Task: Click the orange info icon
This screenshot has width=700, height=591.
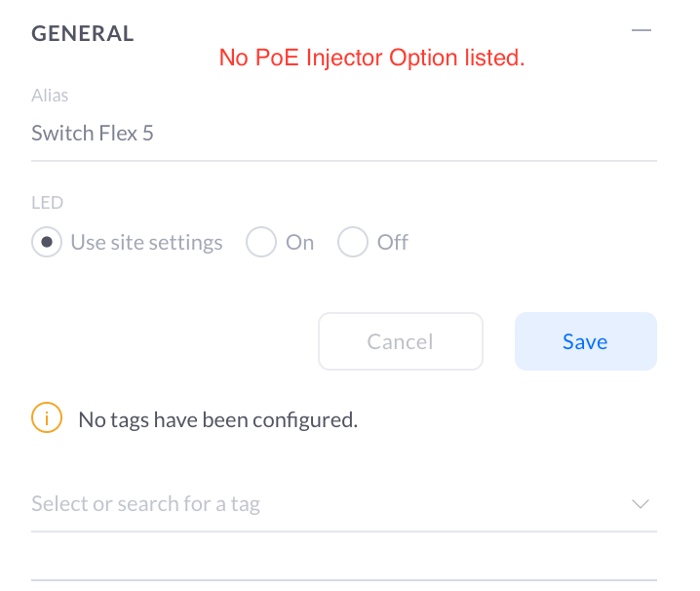Action: (46, 418)
